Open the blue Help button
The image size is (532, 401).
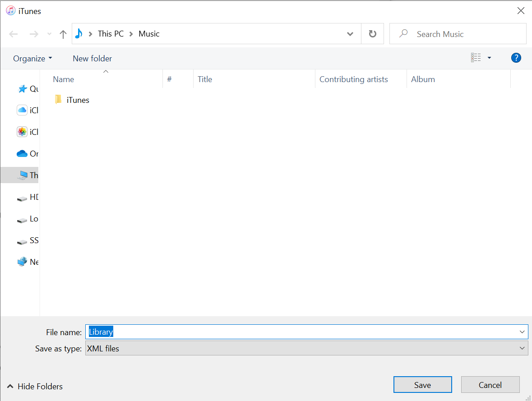516,58
